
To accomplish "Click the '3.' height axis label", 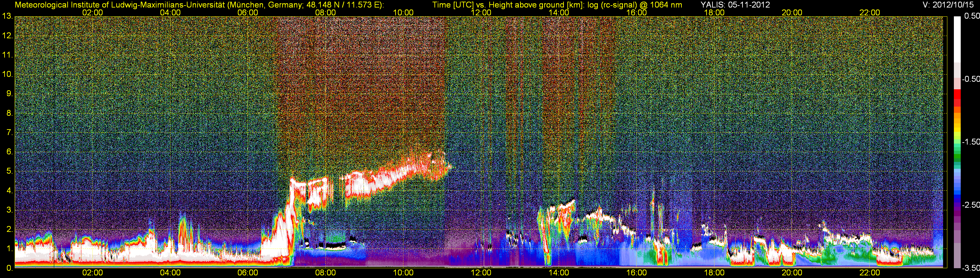I will click(9, 210).
